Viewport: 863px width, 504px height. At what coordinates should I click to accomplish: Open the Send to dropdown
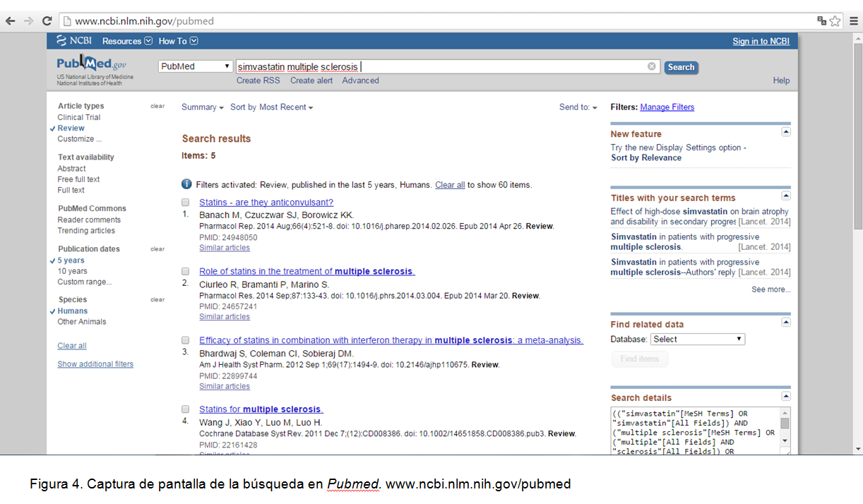click(x=578, y=107)
